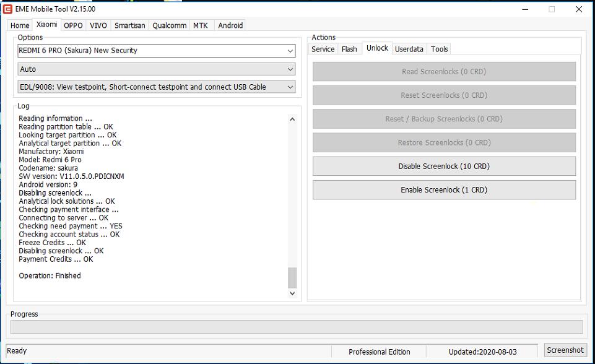
Task: Switch to the Xiaomi tab
Action: coord(46,25)
